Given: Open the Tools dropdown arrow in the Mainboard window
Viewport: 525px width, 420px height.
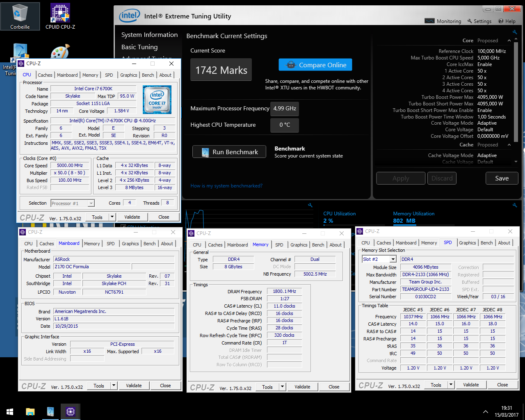Looking at the screenshot, I should (x=114, y=386).
